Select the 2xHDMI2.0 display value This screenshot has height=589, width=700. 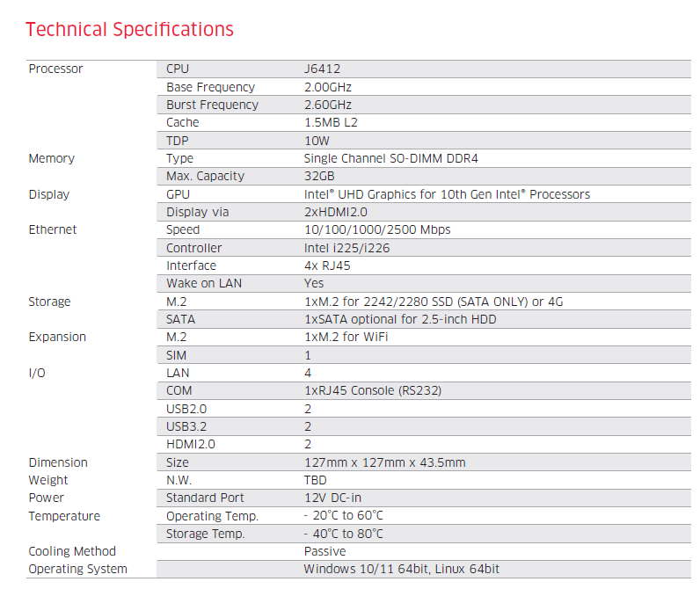[335, 212]
